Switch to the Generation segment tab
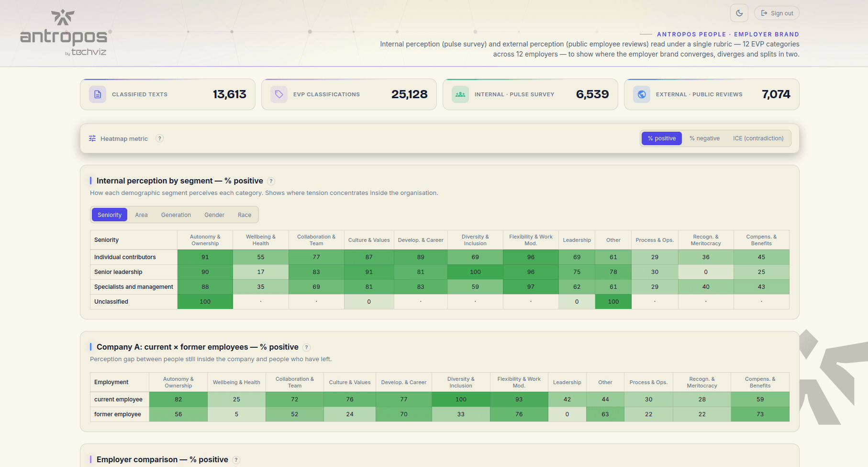 click(x=176, y=215)
